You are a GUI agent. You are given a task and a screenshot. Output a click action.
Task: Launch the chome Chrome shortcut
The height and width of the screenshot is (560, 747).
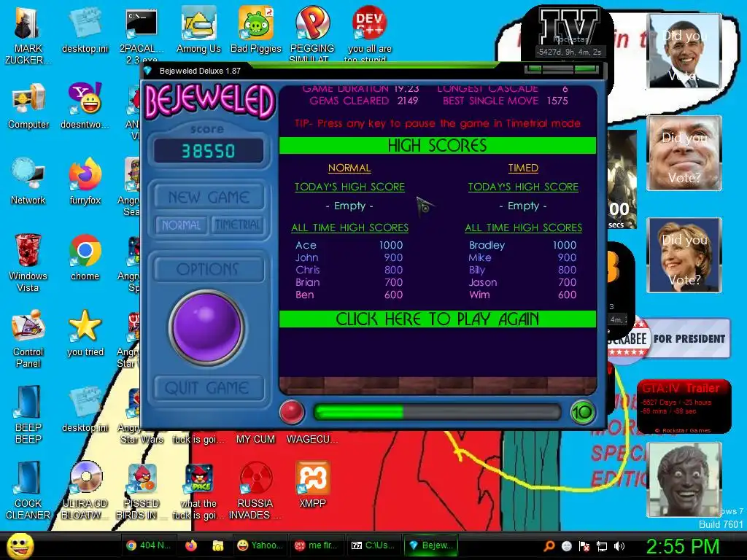(85, 257)
